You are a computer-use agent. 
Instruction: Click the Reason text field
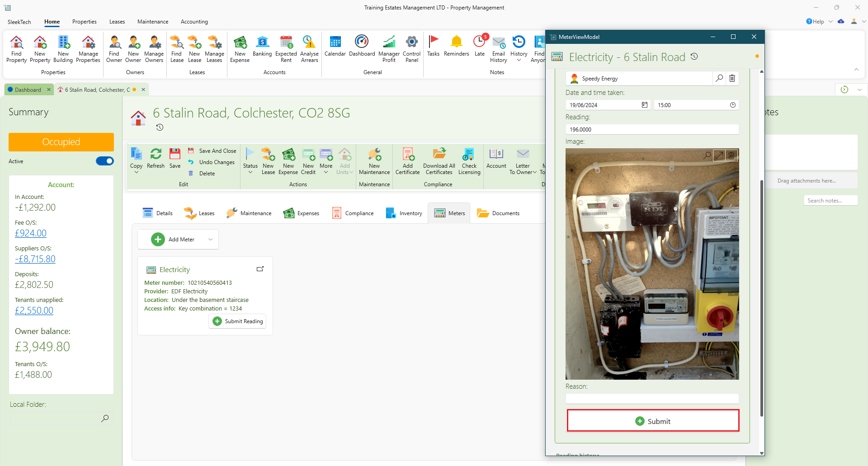[x=652, y=398]
